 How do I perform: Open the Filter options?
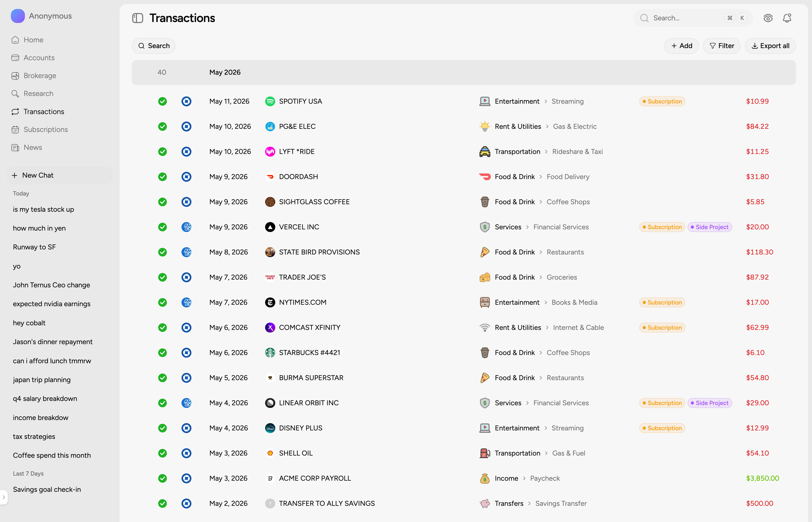(x=722, y=46)
